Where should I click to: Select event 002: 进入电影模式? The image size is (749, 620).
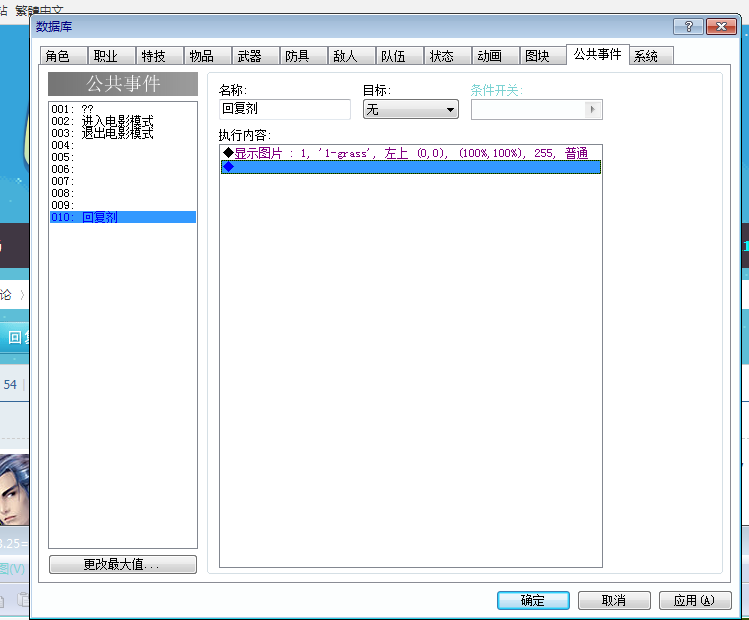click(x=123, y=121)
